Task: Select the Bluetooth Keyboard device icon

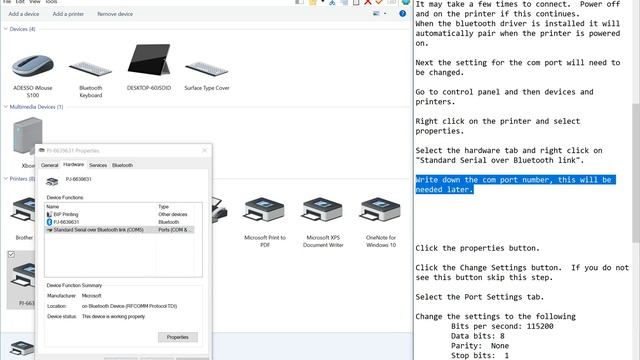Action: [91, 69]
